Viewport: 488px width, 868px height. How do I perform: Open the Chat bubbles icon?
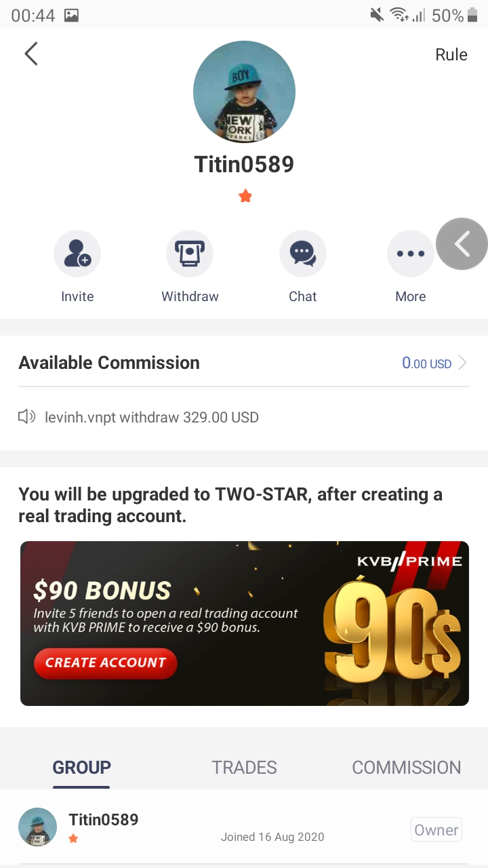302,254
